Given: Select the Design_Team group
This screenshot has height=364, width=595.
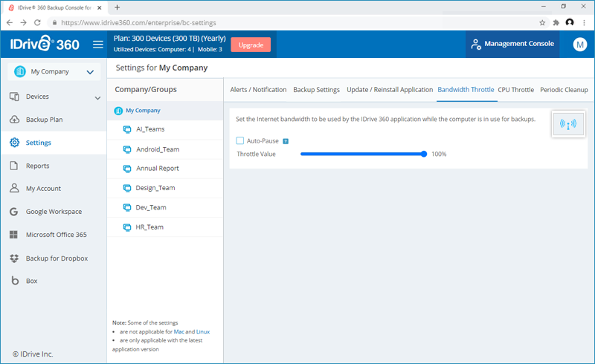Looking at the screenshot, I should click(x=155, y=188).
